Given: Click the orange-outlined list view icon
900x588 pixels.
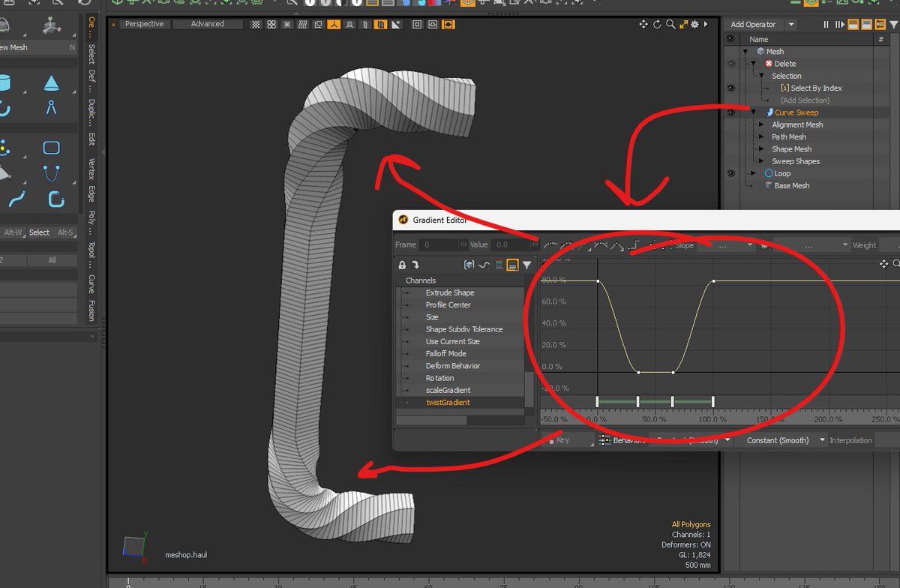Looking at the screenshot, I should (512, 265).
